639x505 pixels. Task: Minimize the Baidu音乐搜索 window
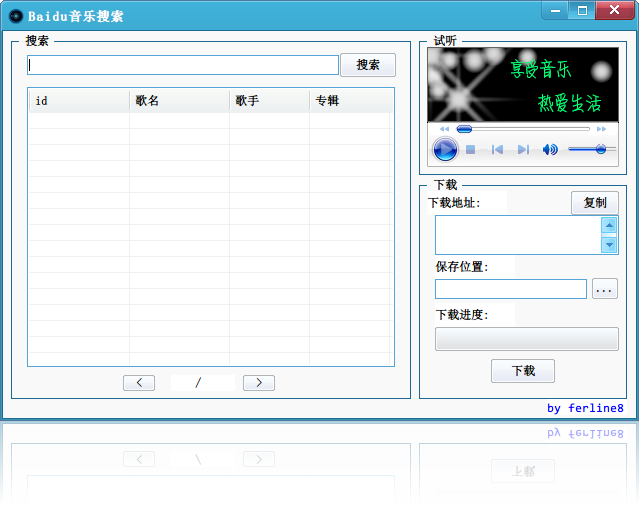(555, 10)
